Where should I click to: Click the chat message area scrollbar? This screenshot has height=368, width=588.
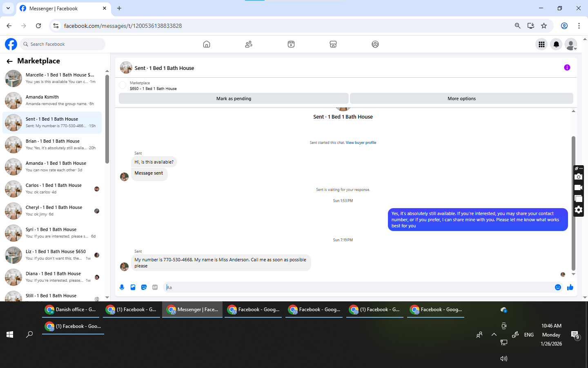pos(573,203)
